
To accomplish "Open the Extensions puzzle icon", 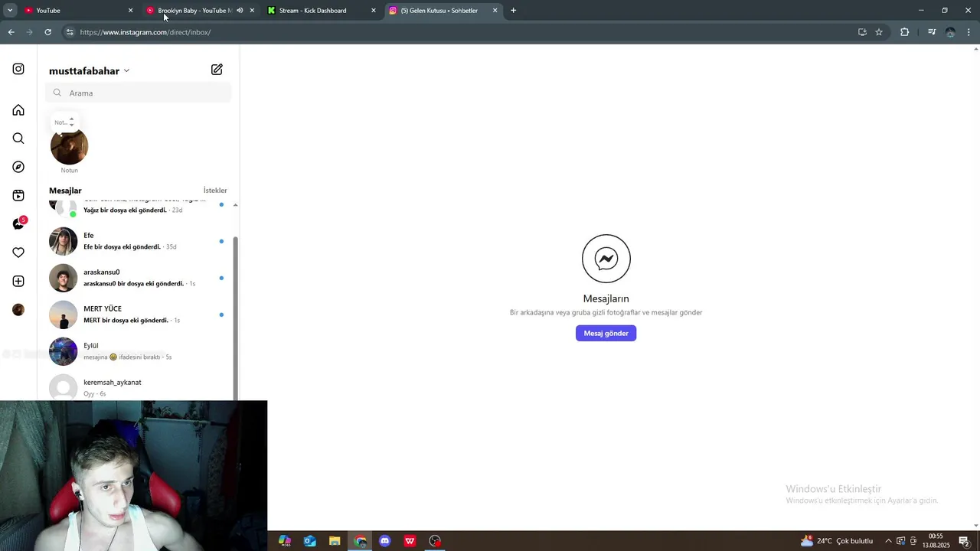I will coord(904,32).
